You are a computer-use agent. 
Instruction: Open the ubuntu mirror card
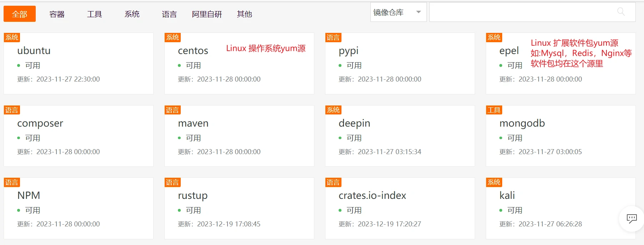point(79,63)
